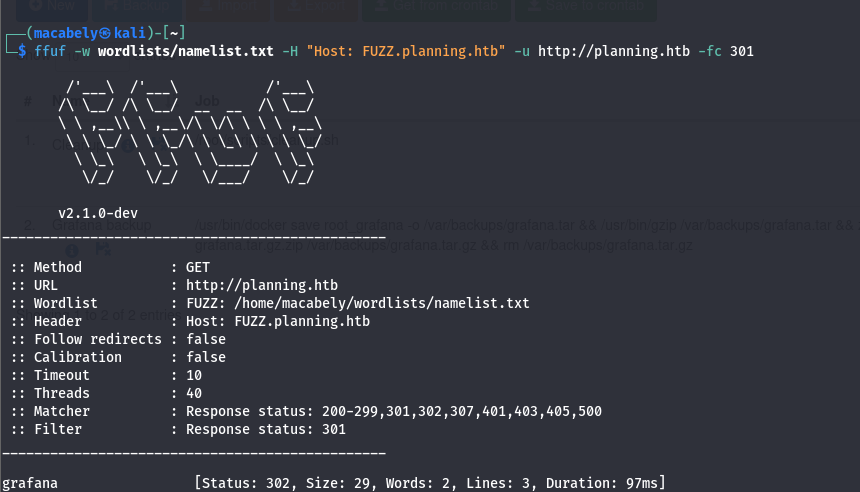Click the Threads value 40
This screenshot has height=492, width=860.
click(x=193, y=393)
